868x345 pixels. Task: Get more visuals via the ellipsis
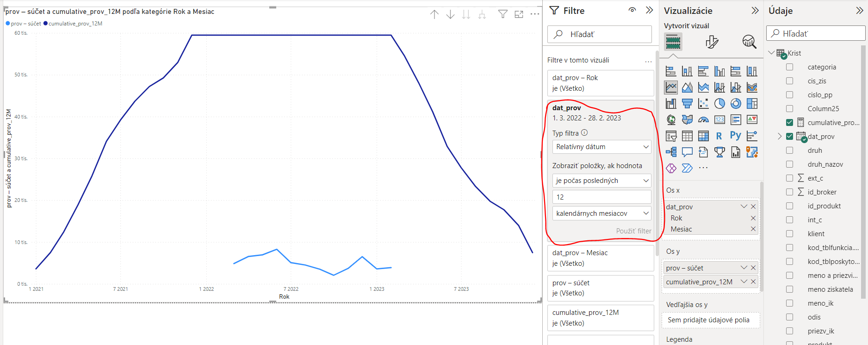coord(703,168)
